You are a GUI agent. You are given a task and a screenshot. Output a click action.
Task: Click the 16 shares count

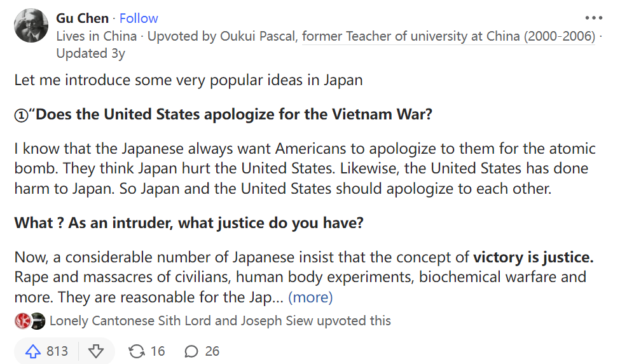(x=158, y=351)
